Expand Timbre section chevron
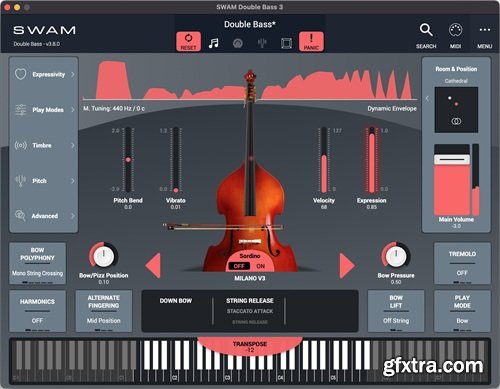Image resolution: width=500 pixels, height=389 pixels. 73,145
